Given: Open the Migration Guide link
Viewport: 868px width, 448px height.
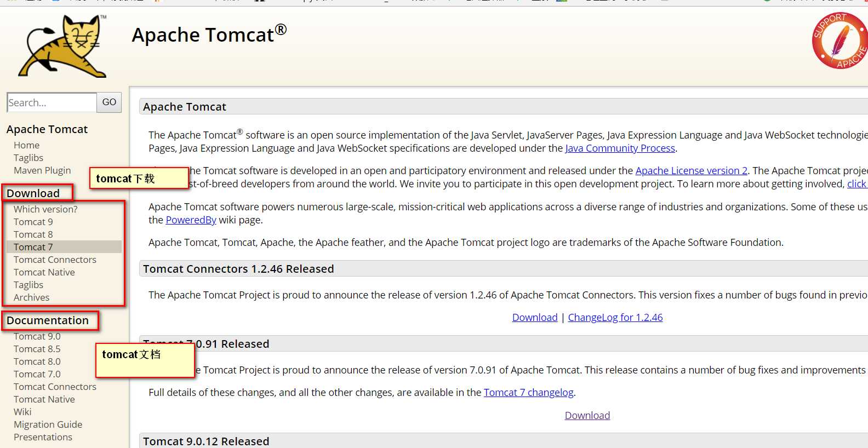Looking at the screenshot, I should 48,424.
